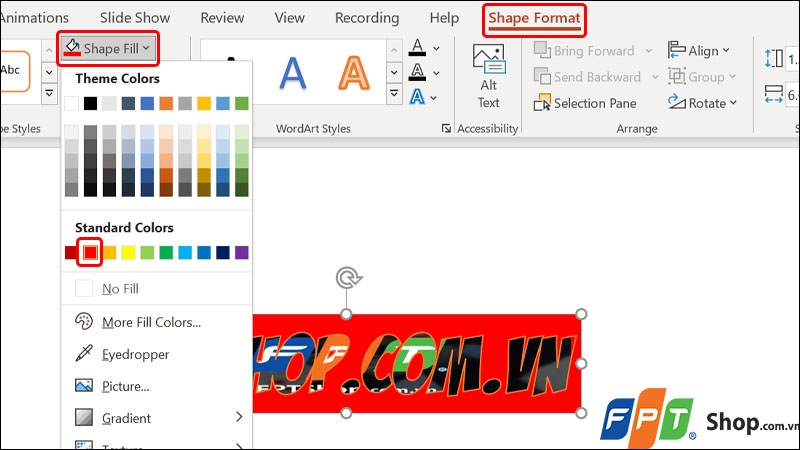Pick the dark red standard color

(71, 252)
